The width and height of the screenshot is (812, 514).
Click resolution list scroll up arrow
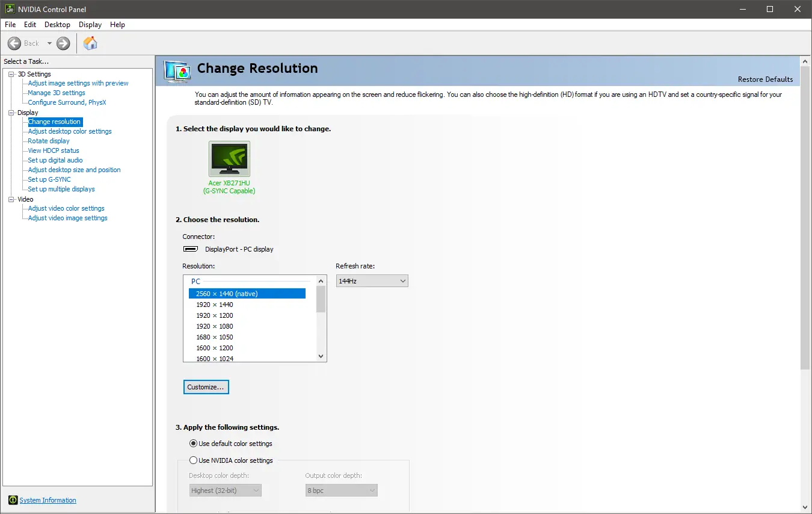point(321,280)
